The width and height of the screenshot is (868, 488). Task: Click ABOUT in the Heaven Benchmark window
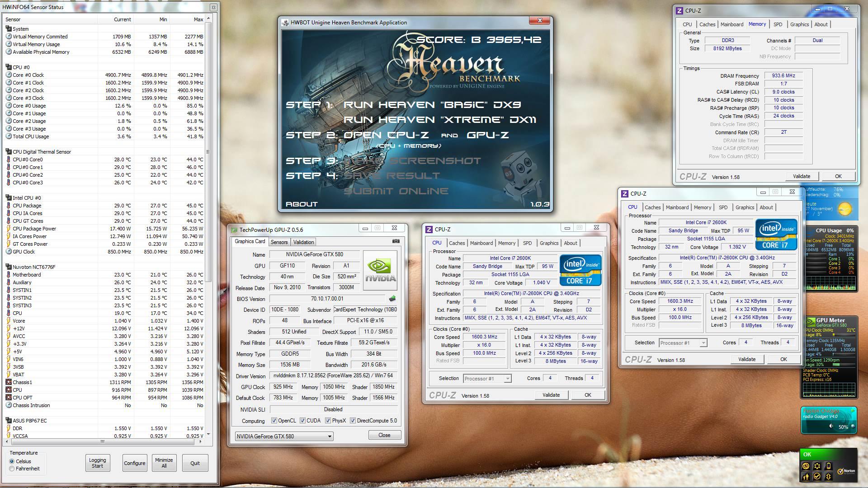[x=301, y=204]
